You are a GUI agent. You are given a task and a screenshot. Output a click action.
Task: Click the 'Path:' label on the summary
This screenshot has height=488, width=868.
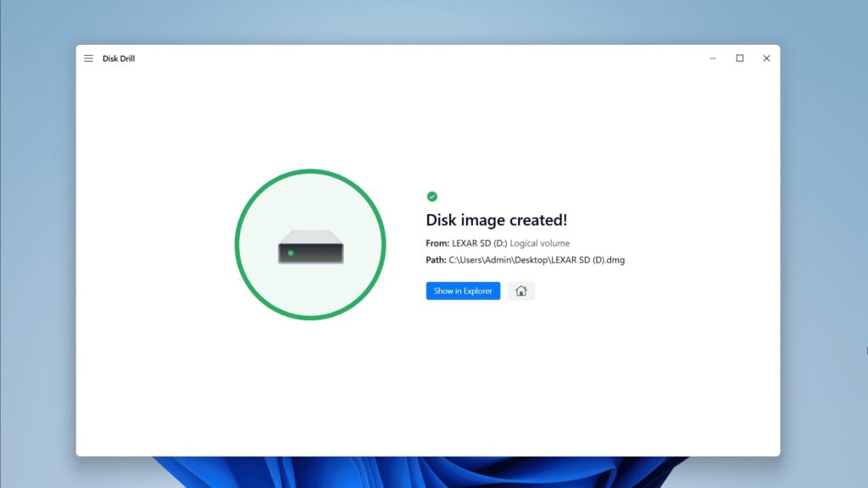tap(435, 260)
